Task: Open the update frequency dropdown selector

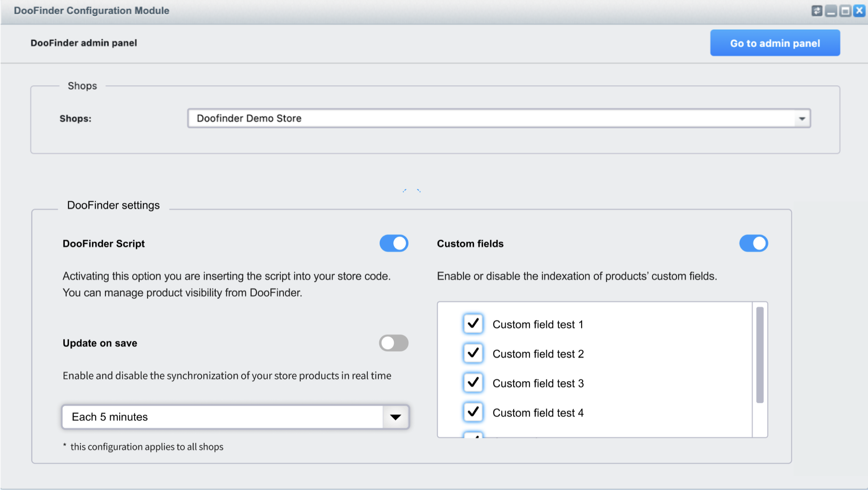Action: (x=395, y=416)
